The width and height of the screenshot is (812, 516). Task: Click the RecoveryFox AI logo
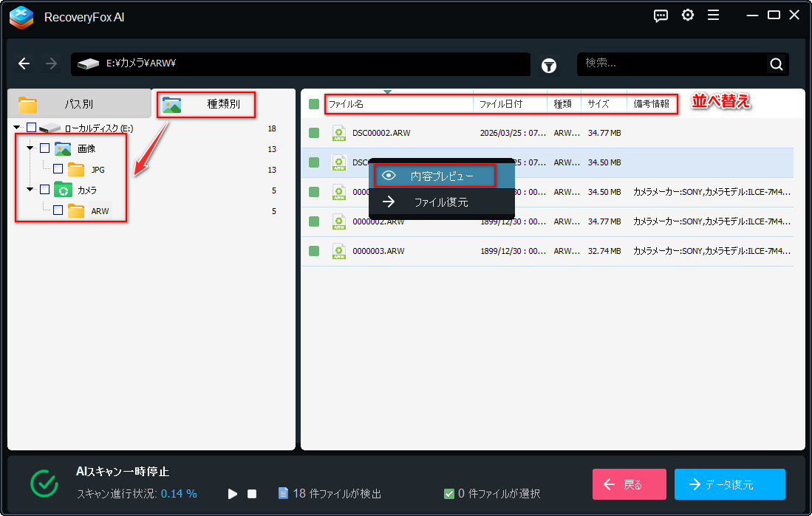(21, 17)
